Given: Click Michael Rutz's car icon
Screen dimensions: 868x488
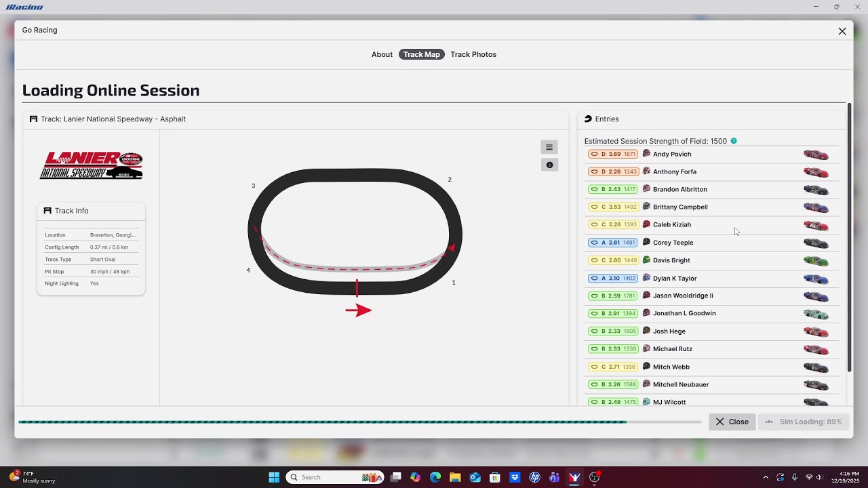Looking at the screenshot, I should coord(816,349).
